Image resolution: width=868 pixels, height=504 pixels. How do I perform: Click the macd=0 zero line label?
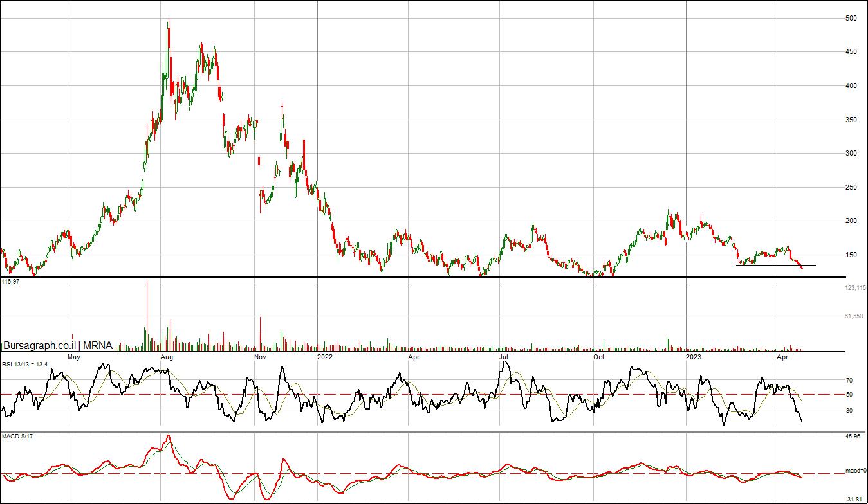click(x=856, y=471)
